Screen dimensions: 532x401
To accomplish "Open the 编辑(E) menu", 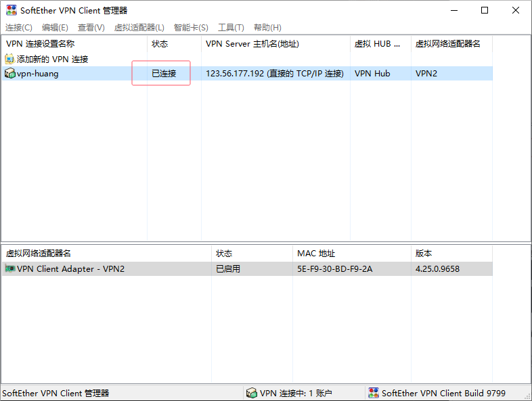I will click(x=55, y=28).
